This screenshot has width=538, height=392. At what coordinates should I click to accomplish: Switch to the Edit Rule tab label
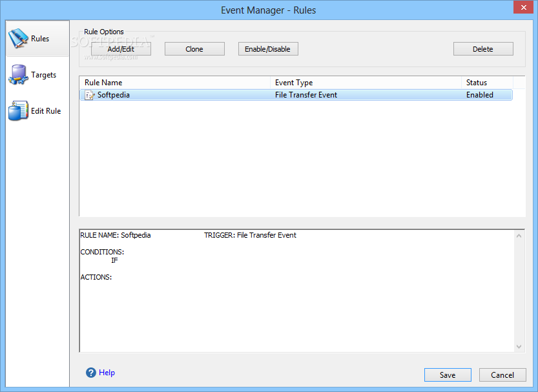pos(46,111)
